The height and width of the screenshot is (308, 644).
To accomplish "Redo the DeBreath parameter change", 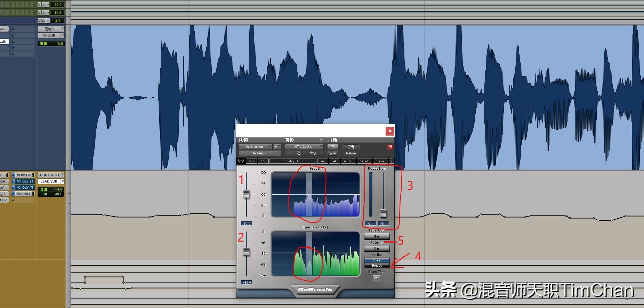I will [x=263, y=161].
